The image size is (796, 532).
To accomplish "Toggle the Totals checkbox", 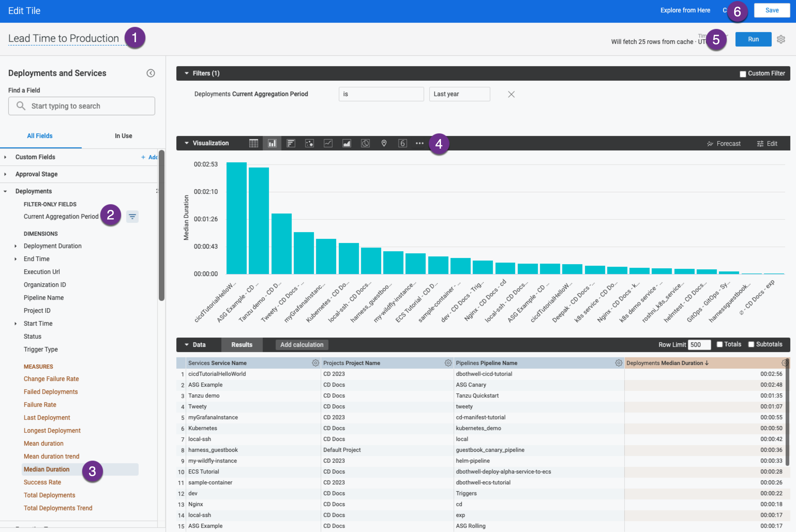I will click(x=720, y=344).
